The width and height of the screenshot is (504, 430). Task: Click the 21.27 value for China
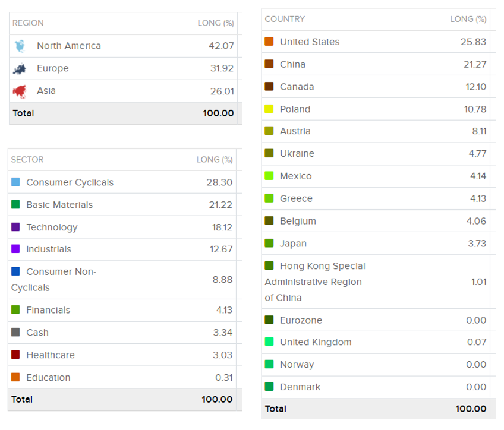[x=475, y=65]
